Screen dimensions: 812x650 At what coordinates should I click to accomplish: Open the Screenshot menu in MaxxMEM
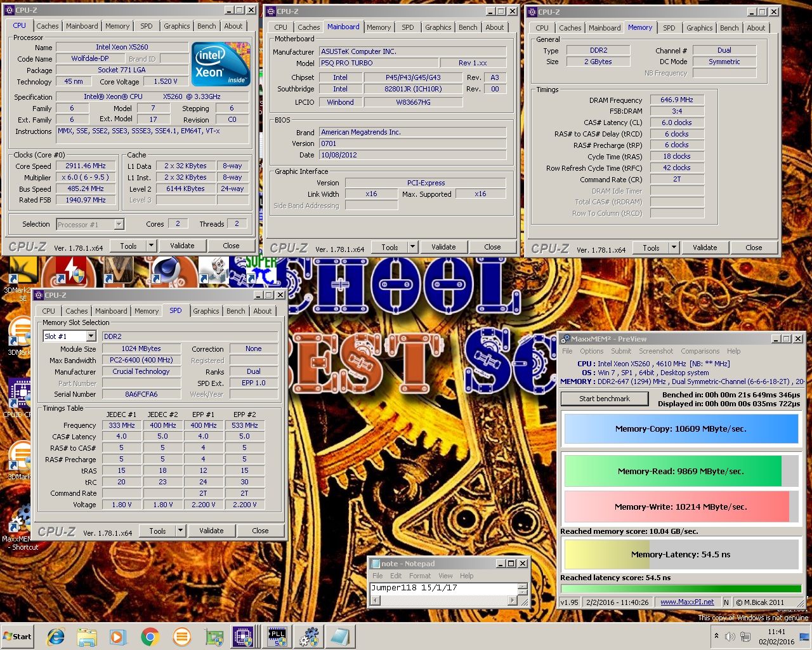pyautogui.click(x=656, y=351)
